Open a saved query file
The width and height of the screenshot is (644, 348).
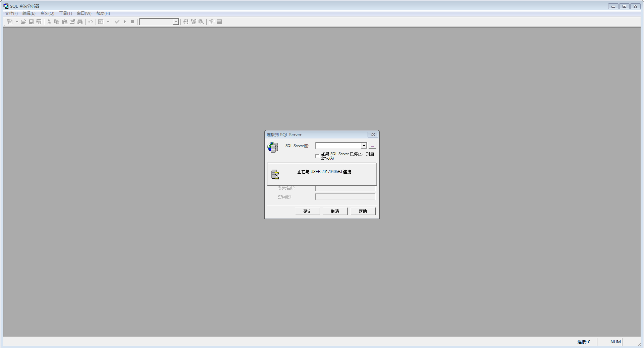click(23, 21)
